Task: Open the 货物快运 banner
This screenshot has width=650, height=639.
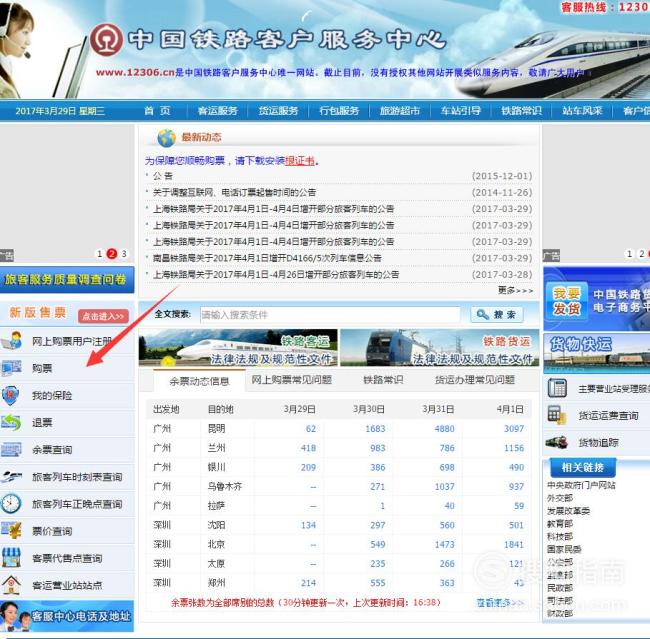Action: (x=597, y=353)
